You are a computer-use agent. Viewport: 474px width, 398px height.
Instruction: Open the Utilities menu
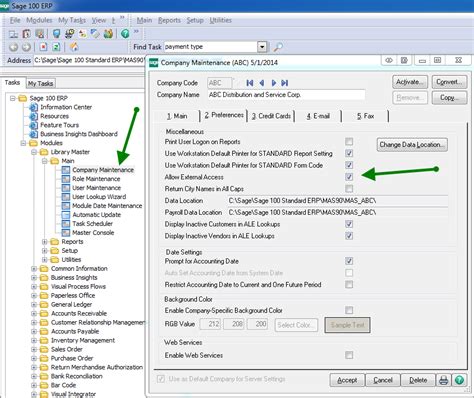tap(220, 20)
